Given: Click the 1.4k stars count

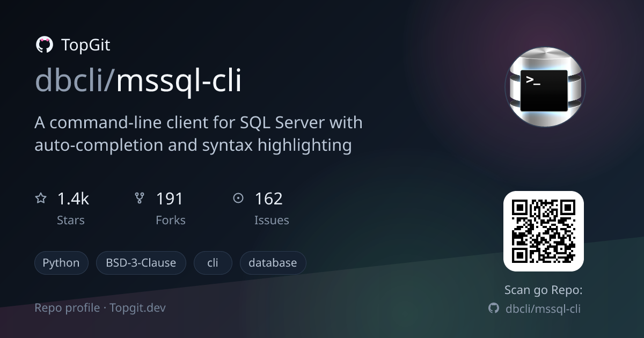Looking at the screenshot, I should [73, 199].
